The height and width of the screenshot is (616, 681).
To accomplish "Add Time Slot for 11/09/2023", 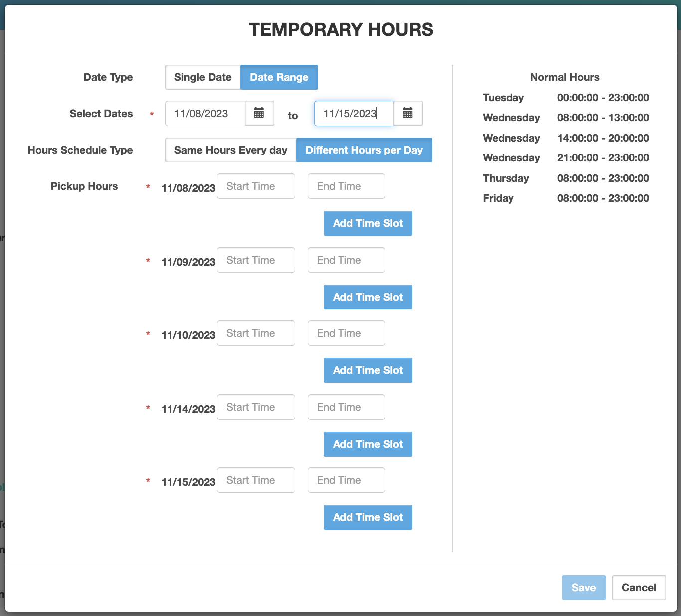I will pos(368,297).
